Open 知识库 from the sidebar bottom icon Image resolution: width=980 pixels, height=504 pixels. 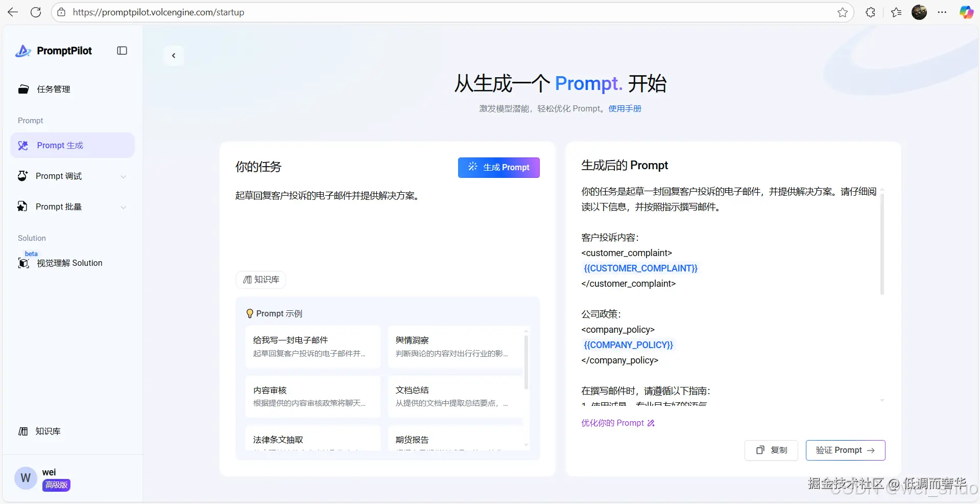23,431
